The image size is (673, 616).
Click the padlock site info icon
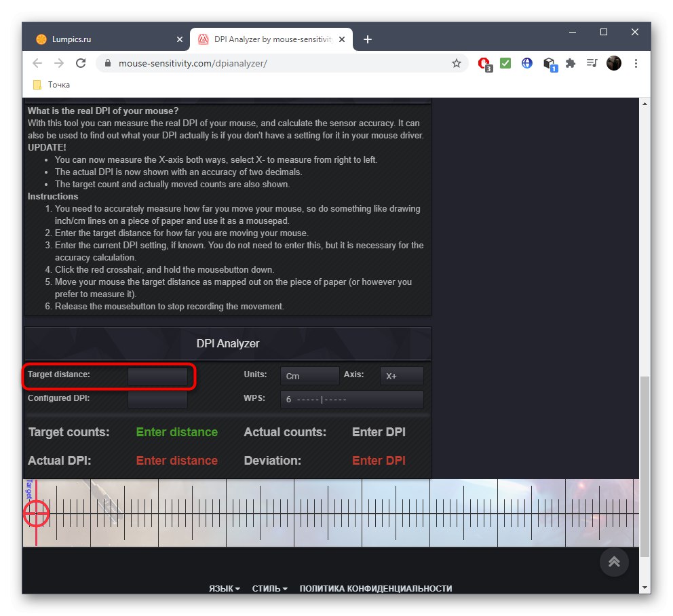(108, 63)
